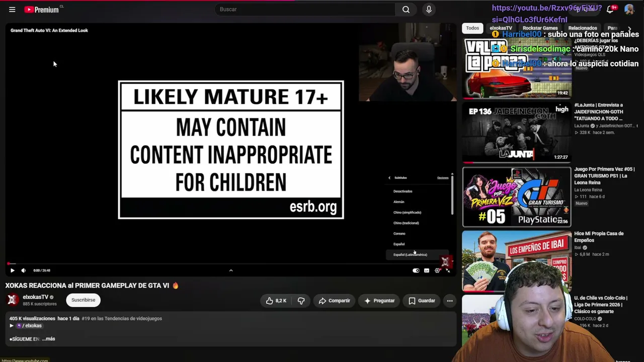Click the esrb.org text in video
This screenshot has width=644, height=362.
pos(313,207)
